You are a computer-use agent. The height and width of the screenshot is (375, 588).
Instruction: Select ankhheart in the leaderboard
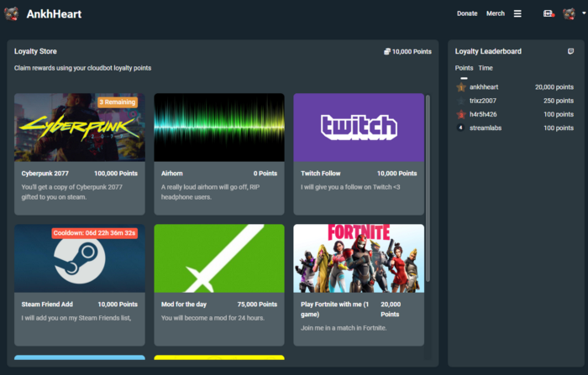pyautogui.click(x=484, y=87)
